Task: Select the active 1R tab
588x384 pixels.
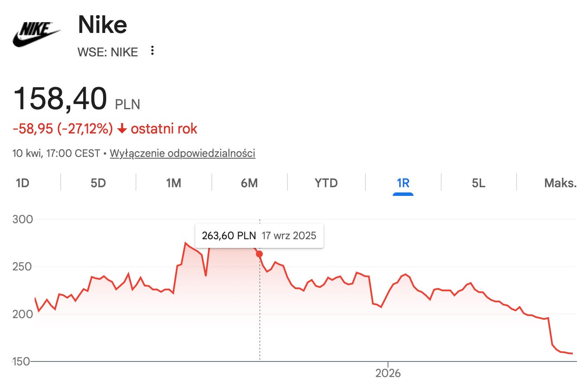Action: pos(403,183)
